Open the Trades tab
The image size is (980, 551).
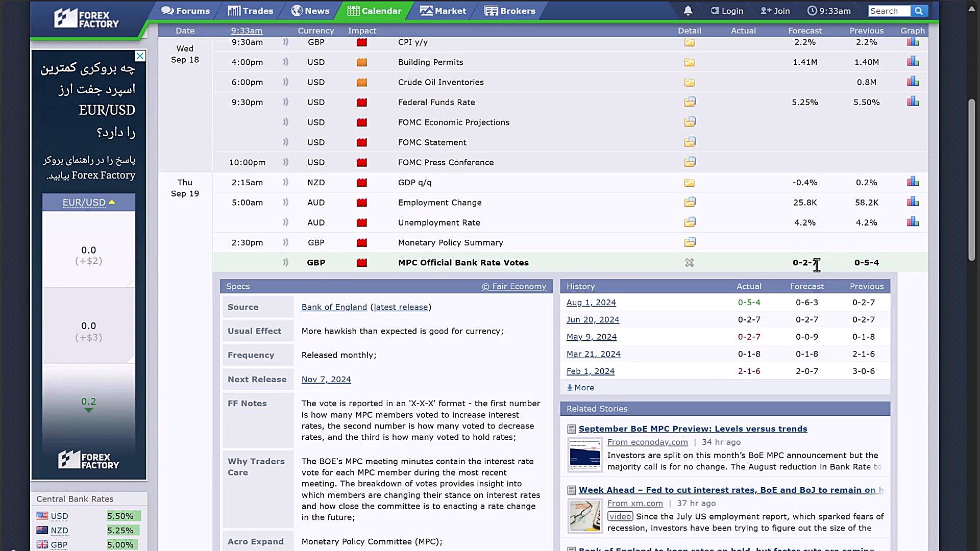(x=250, y=11)
